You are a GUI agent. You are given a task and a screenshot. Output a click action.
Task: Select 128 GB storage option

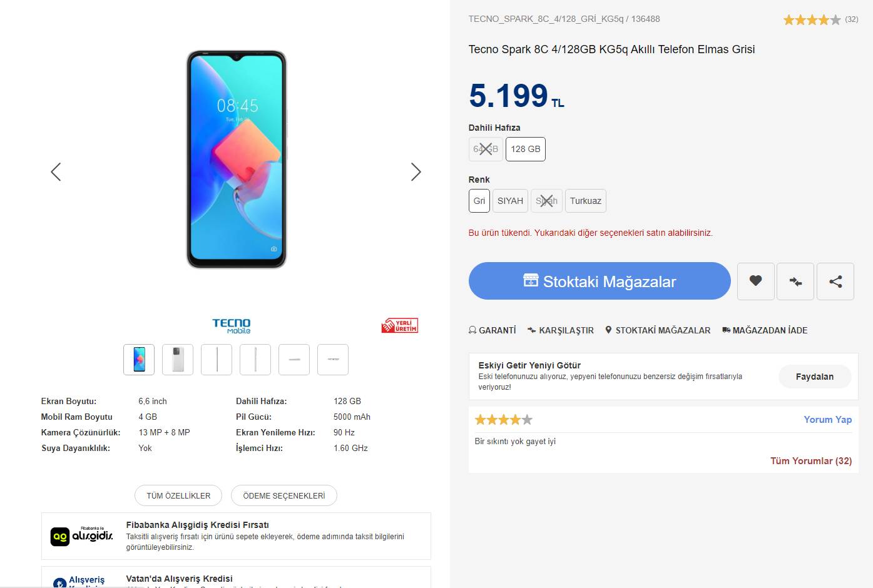click(x=525, y=149)
